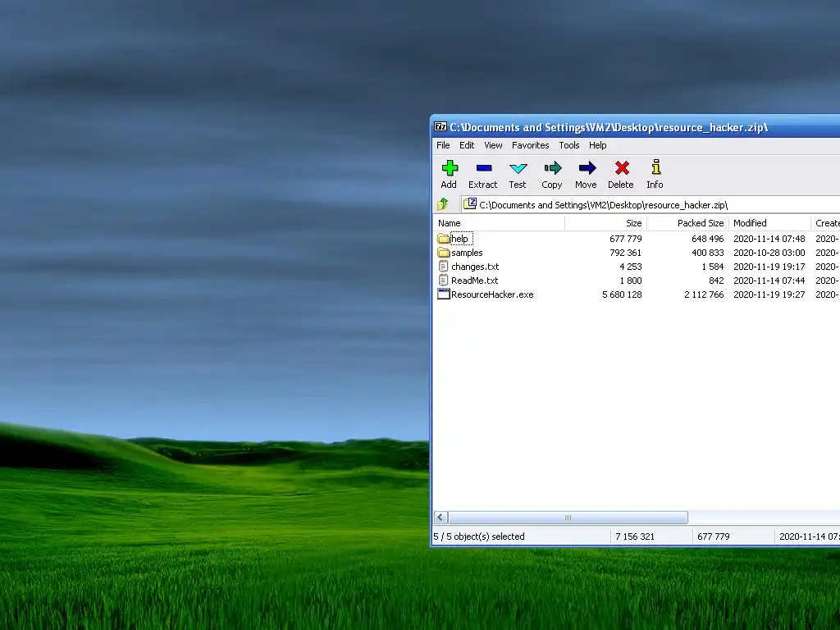Viewport: 840px width, 630px height.
Task: Click the Extract toolbar icon
Action: (x=483, y=168)
